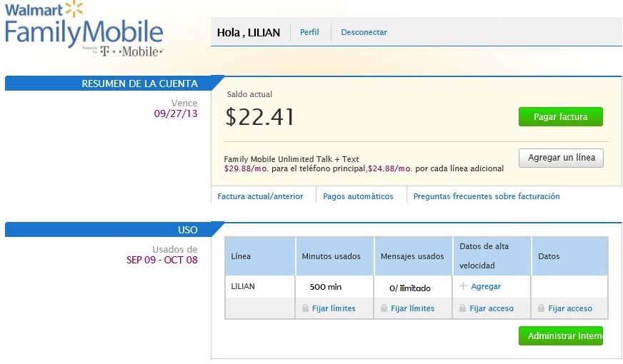Screen dimensions: 623x364
Task: Click the Walmart Family Mobile logo
Action: click(x=84, y=29)
